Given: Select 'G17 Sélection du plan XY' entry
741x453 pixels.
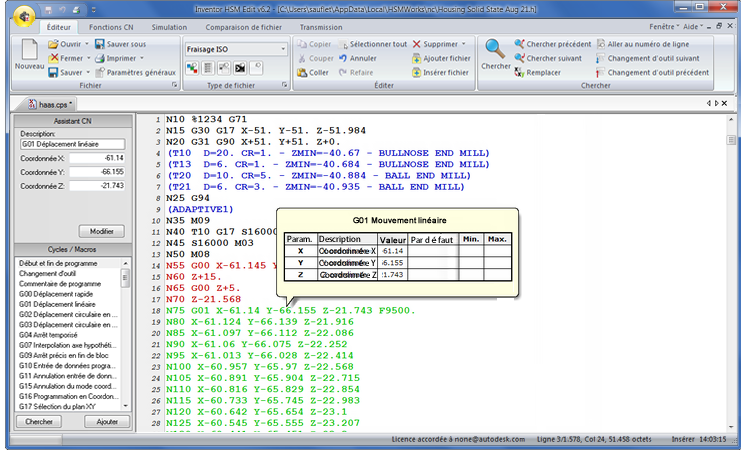Looking at the screenshot, I should pos(57,406).
